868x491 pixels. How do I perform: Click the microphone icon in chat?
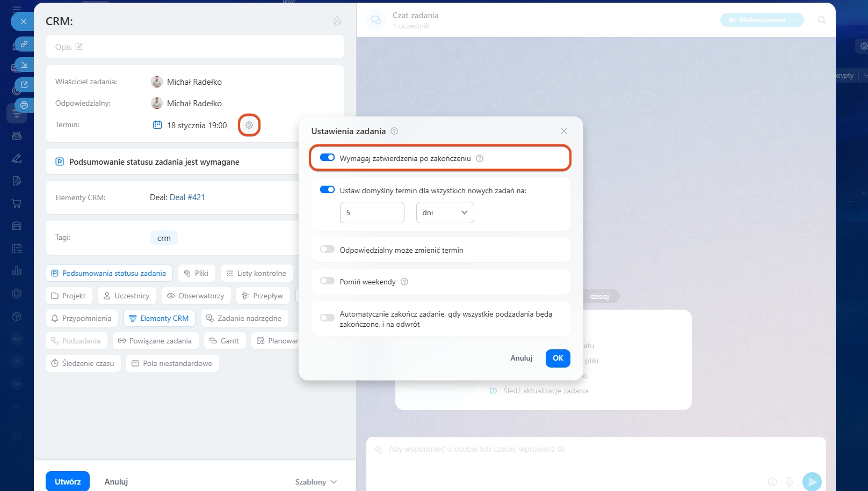790,482
